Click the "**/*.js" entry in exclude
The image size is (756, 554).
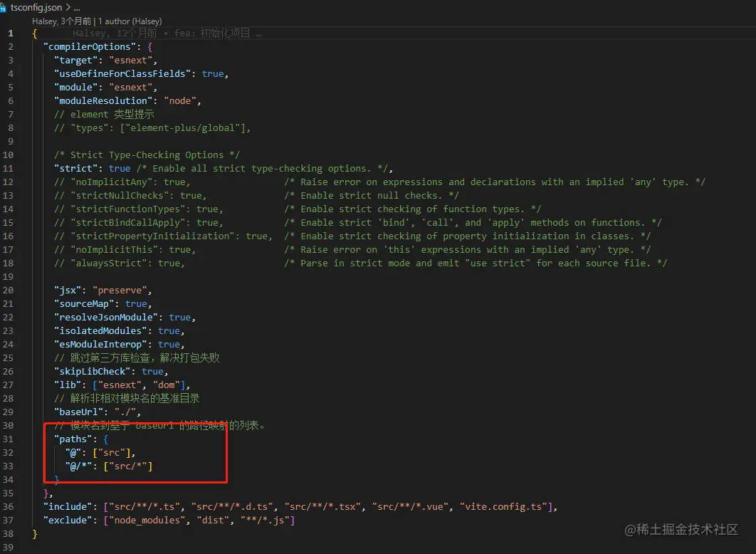point(266,520)
